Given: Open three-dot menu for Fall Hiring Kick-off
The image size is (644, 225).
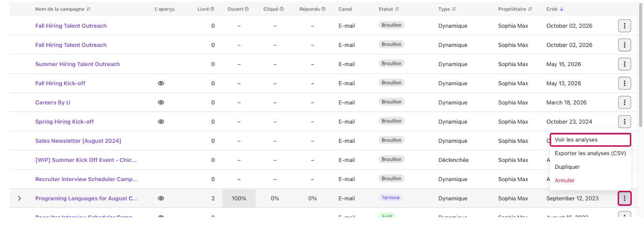Looking at the screenshot, I should 624,83.
